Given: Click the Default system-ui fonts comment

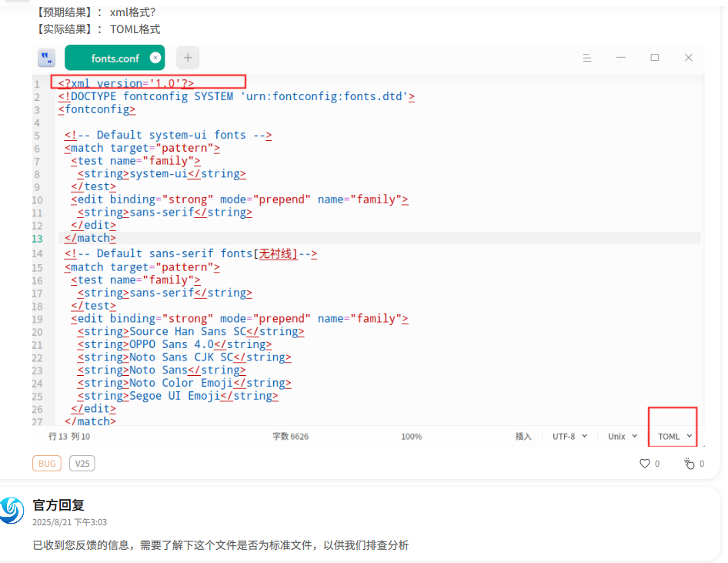Looking at the screenshot, I should (168, 136).
